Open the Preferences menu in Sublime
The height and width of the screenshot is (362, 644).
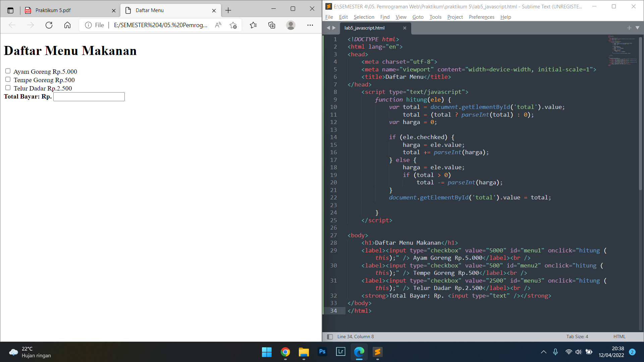coord(481,17)
